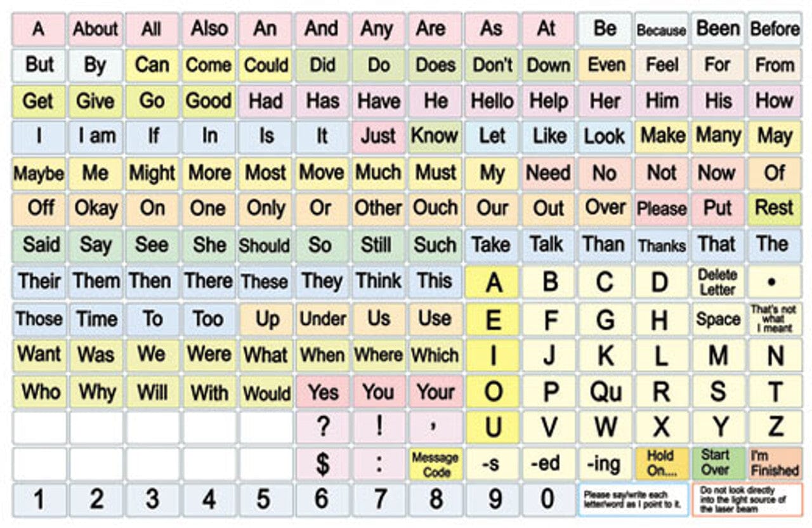Choose the word "Hello"
Viewport: 812px width, 528px height.
[x=492, y=102]
